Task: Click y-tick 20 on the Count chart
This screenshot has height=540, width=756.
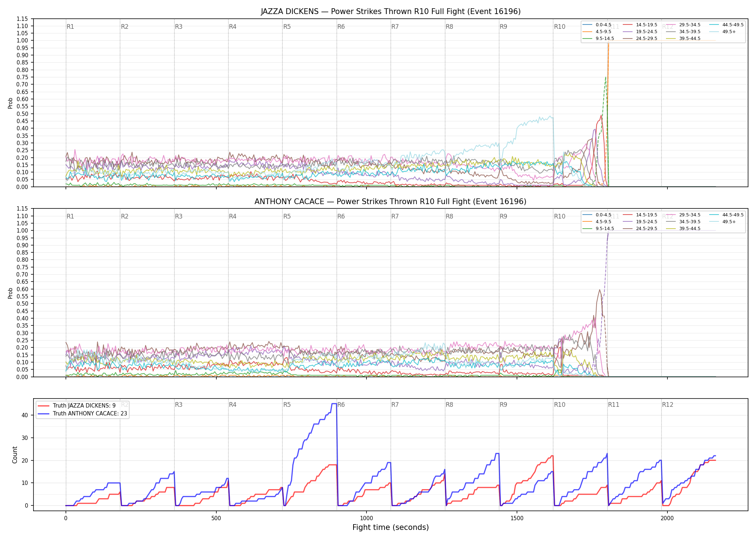Action: pyautogui.click(x=25, y=460)
